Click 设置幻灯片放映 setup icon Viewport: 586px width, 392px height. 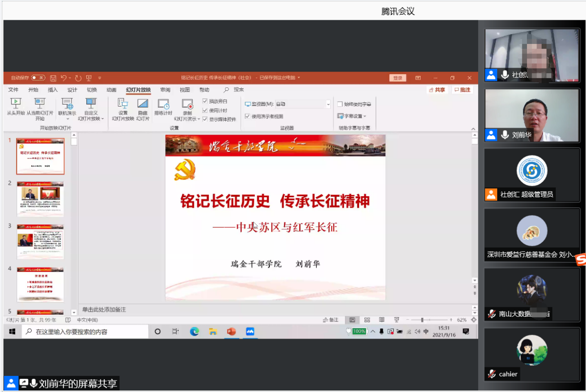(x=123, y=108)
